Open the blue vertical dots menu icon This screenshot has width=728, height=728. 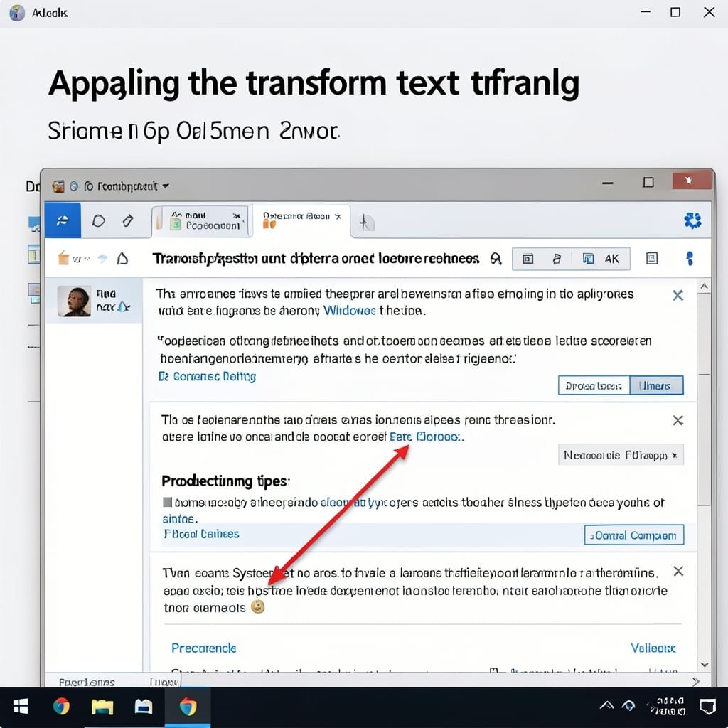pos(690,258)
